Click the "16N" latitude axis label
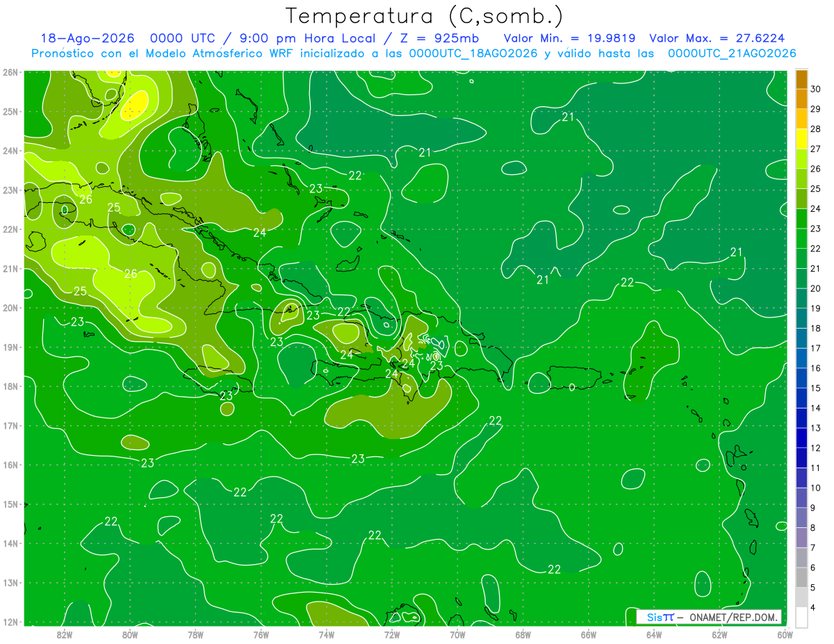This screenshot has height=644, width=834. click(10, 465)
